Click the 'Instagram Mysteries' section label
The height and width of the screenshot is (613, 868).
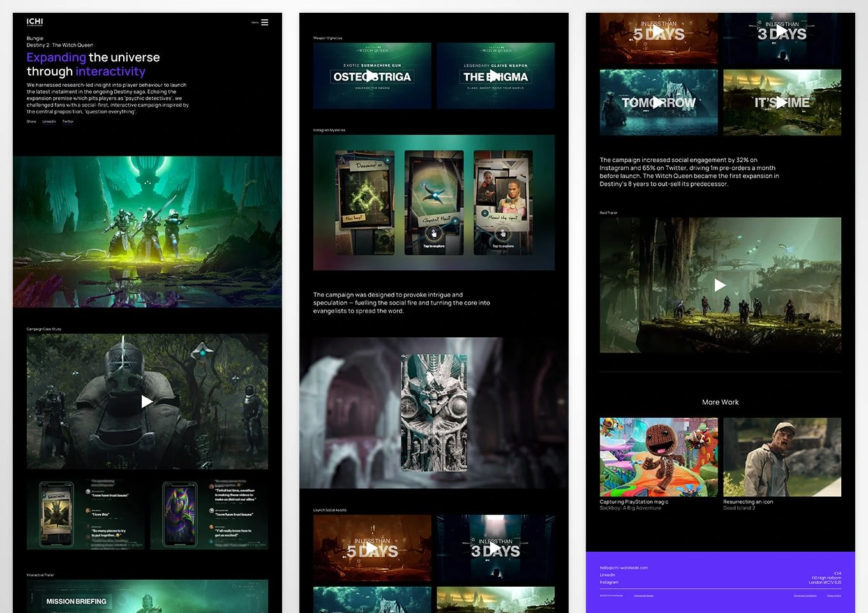point(329,130)
